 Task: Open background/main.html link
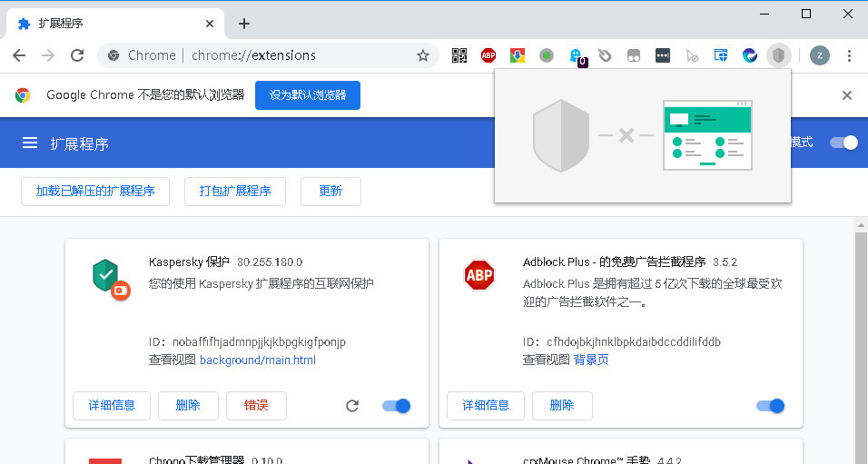[x=258, y=360]
